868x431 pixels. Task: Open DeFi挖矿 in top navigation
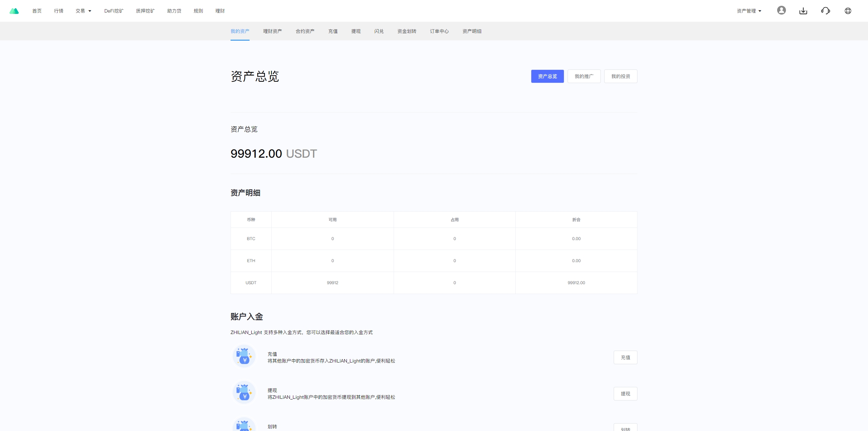click(114, 11)
